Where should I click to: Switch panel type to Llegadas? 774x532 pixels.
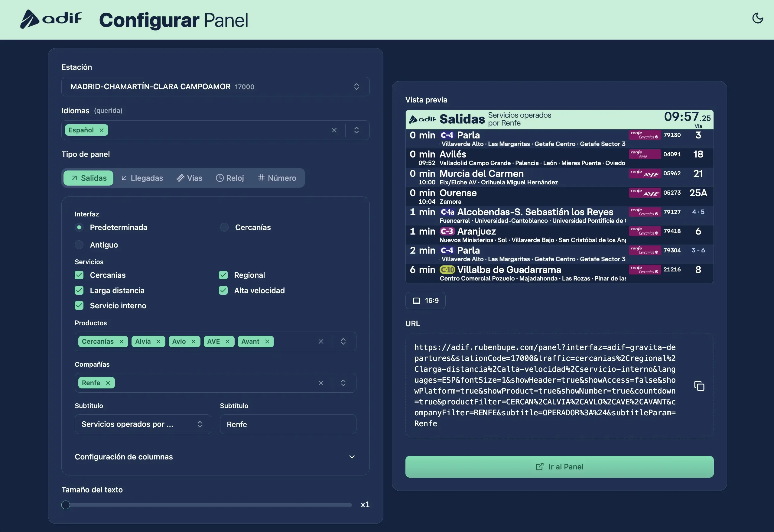click(x=142, y=178)
